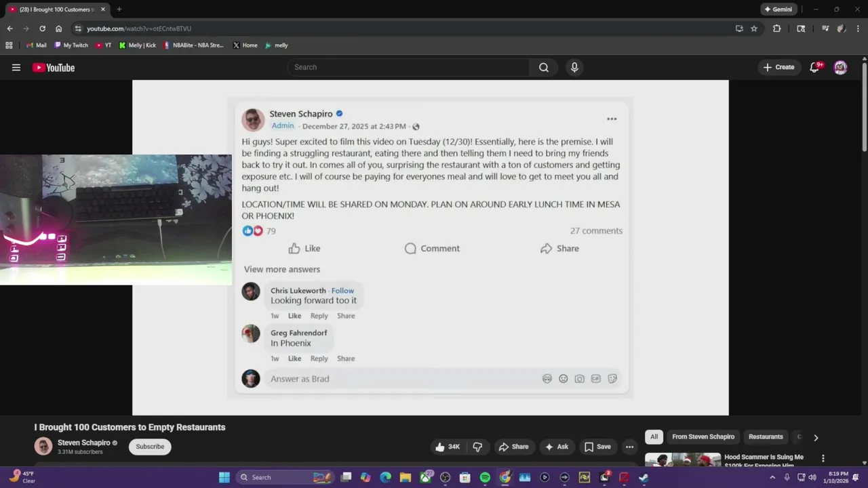868x488 pixels.
Task: Select the All filter chip
Action: [x=654, y=437]
